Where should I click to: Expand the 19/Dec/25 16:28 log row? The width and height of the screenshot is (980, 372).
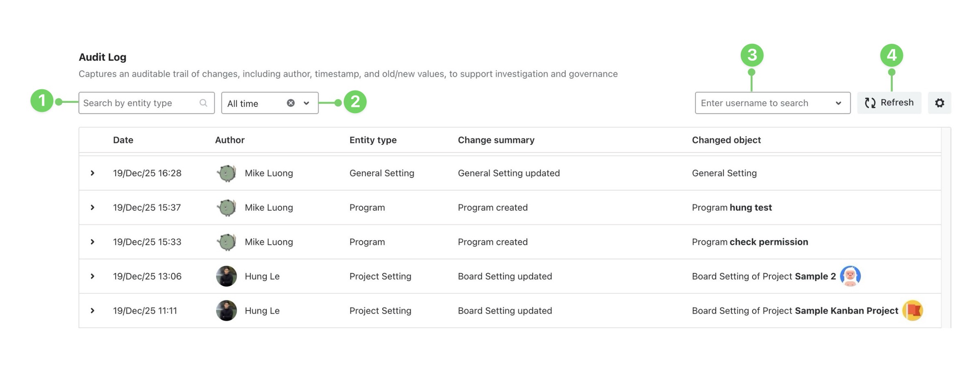pyautogui.click(x=93, y=173)
